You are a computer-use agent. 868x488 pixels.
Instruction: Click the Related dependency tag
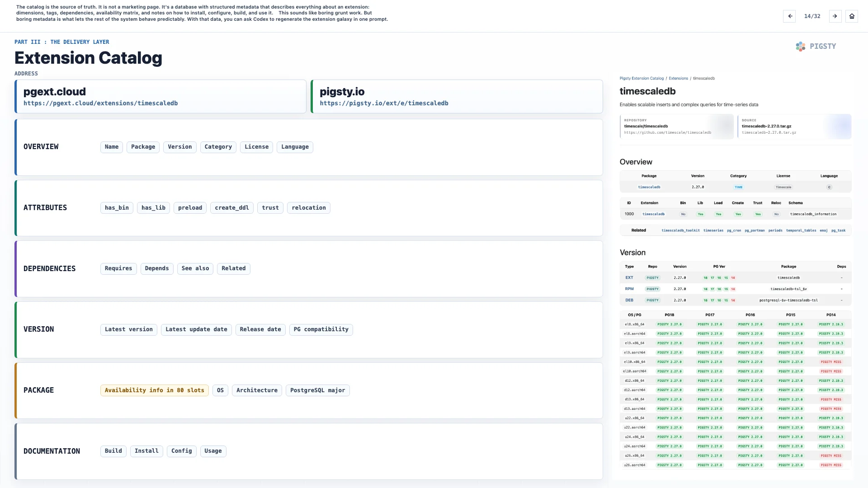pos(234,268)
